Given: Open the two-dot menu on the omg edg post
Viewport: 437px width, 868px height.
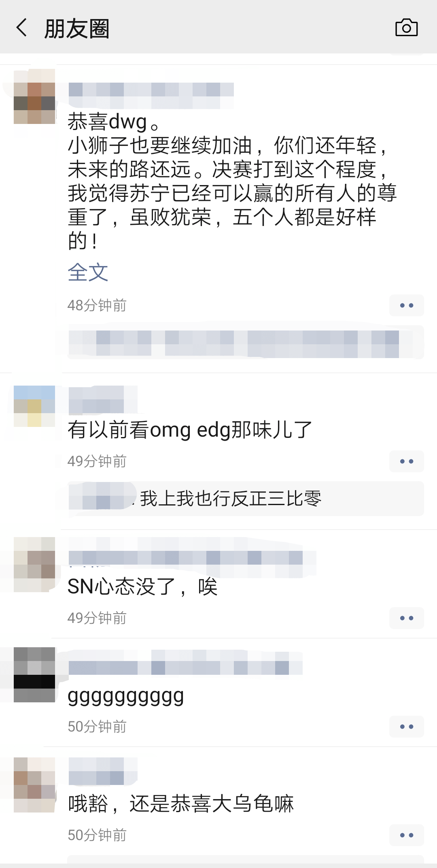Looking at the screenshot, I should click(406, 461).
